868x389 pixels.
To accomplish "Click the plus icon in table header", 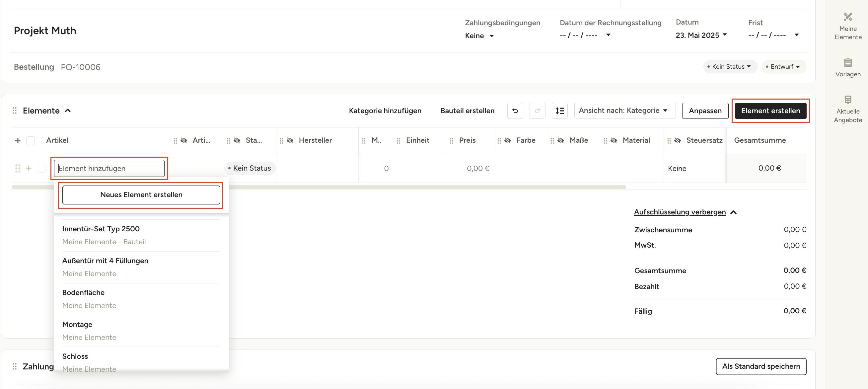I will click(x=18, y=141).
